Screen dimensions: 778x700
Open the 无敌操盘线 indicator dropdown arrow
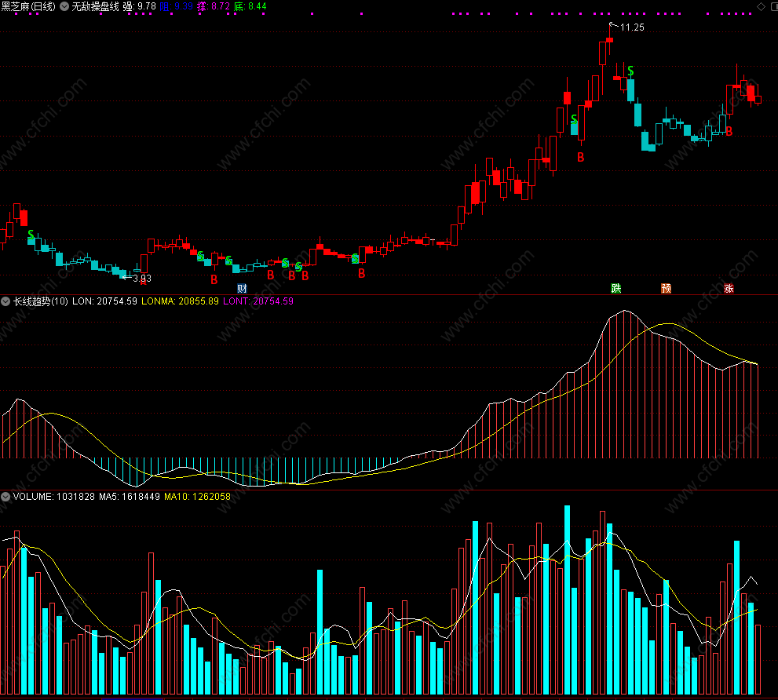(64, 6)
